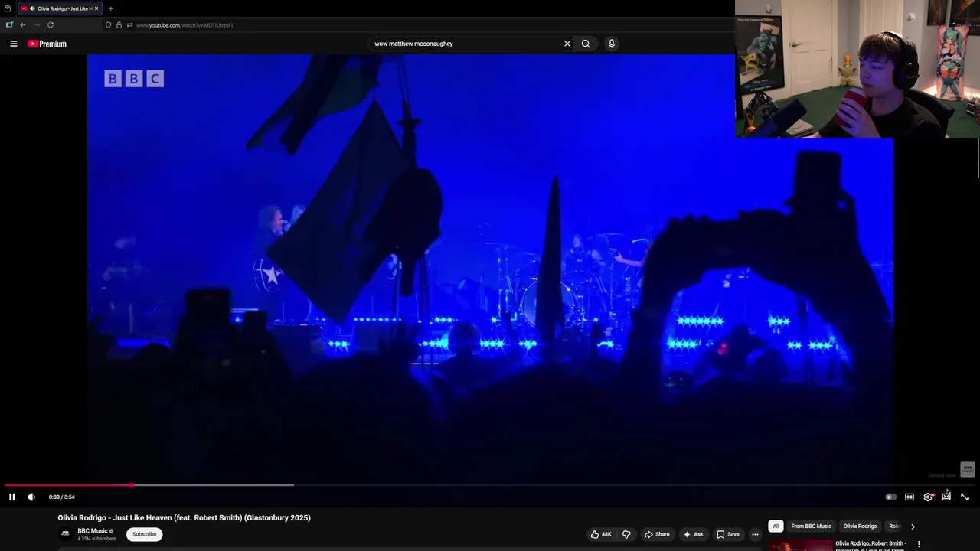Turn on closed captions CC
980x551 pixels.
(910, 497)
